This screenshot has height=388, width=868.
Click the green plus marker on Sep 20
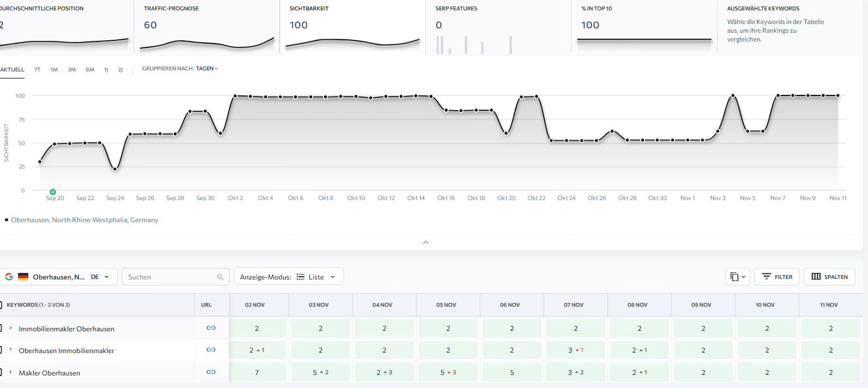(53, 192)
